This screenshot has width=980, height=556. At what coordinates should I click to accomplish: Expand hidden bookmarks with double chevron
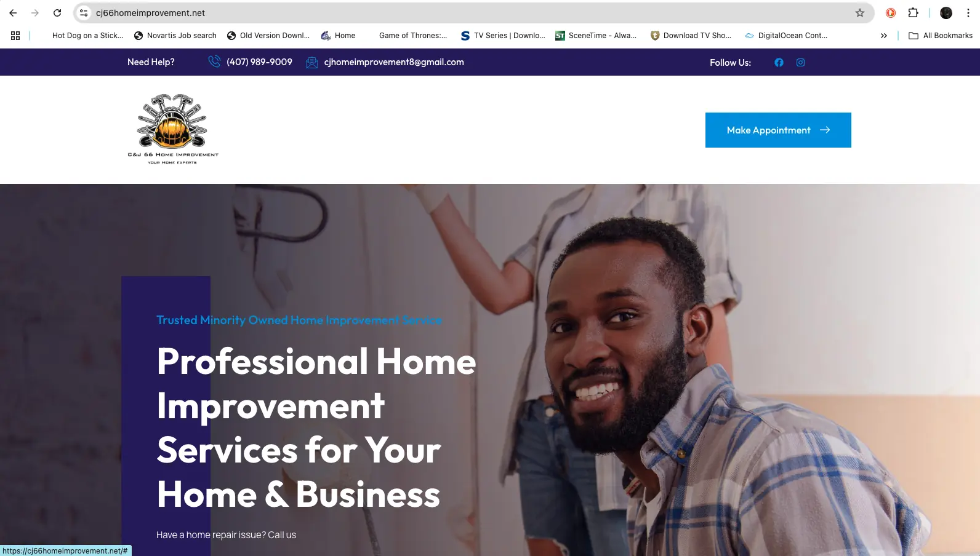(883, 36)
